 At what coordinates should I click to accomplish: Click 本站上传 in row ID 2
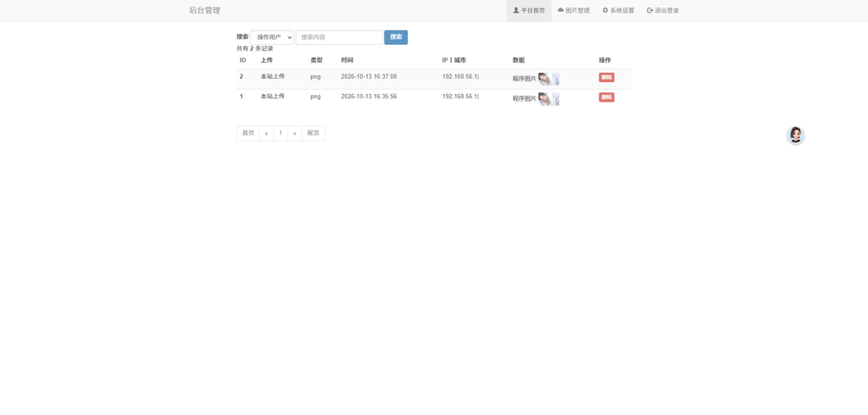click(x=272, y=76)
